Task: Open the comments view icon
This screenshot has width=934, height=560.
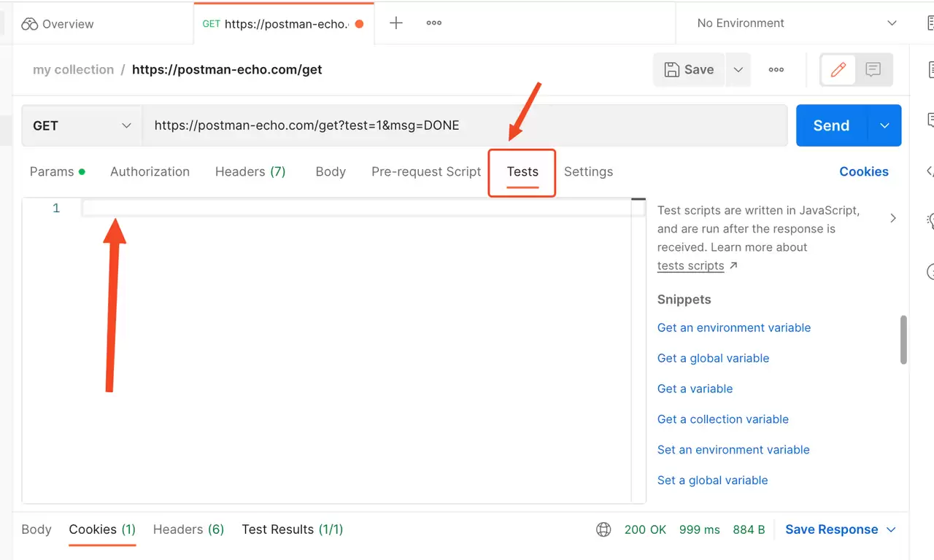Action: pyautogui.click(x=873, y=70)
